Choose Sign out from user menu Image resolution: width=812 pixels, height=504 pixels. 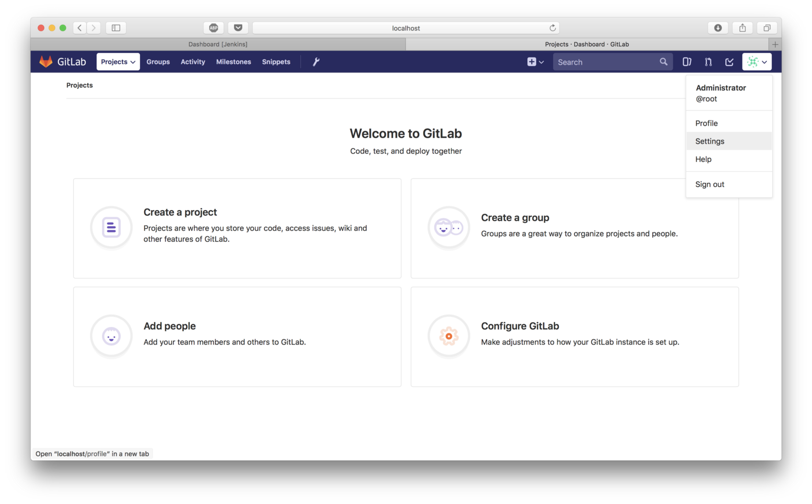[729, 184]
